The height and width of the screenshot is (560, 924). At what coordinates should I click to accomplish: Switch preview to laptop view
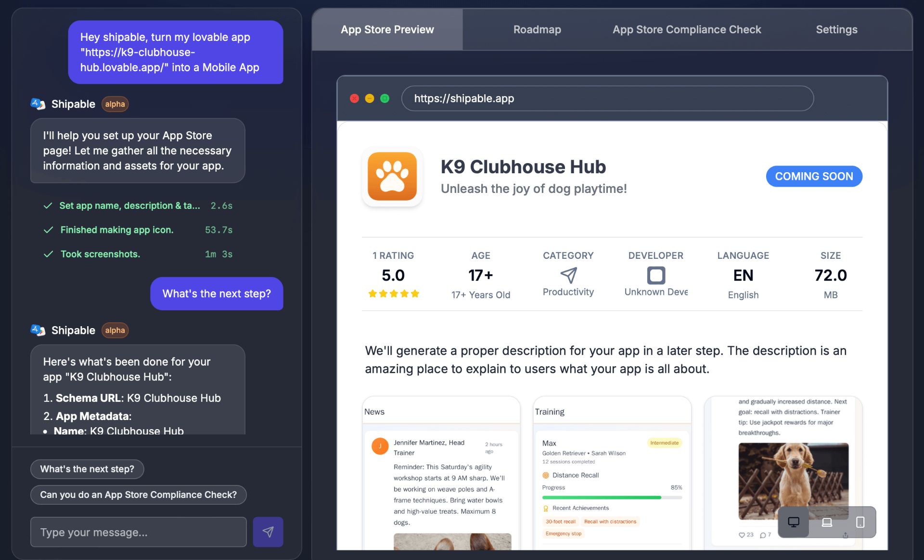(x=827, y=522)
